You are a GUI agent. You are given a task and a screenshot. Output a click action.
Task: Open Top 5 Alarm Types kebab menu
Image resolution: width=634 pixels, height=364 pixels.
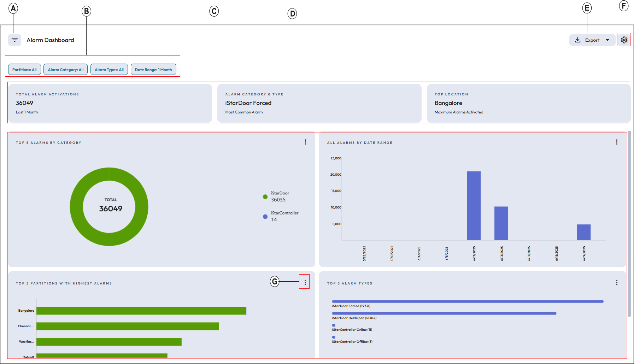click(x=617, y=283)
